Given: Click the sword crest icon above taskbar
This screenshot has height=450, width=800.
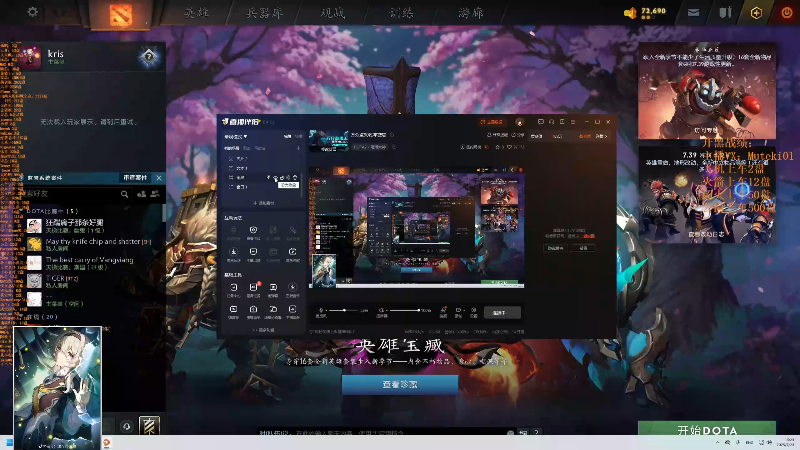Looking at the screenshot, I should 149,426.
